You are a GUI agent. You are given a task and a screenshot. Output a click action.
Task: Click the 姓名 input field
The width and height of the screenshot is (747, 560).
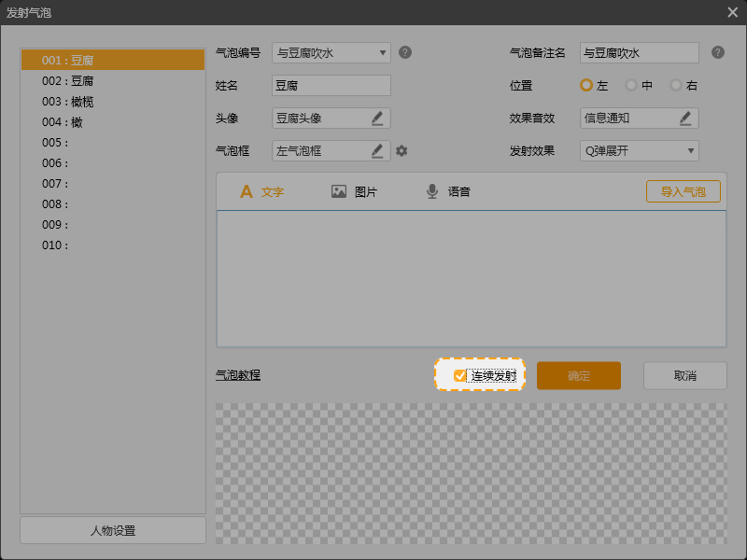click(331, 85)
